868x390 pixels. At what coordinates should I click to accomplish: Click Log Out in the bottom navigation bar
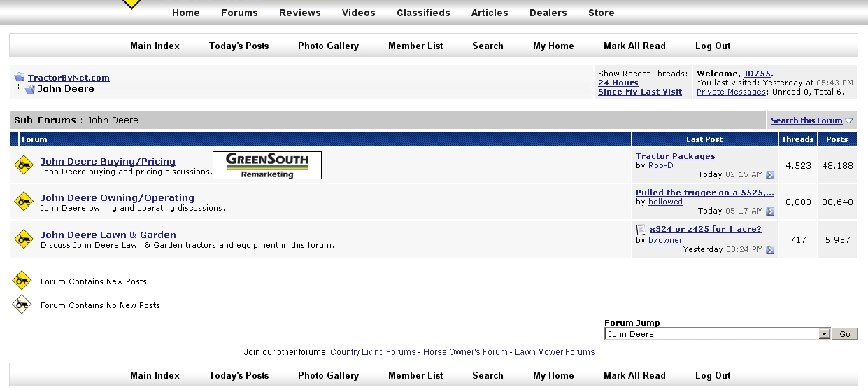tap(713, 375)
